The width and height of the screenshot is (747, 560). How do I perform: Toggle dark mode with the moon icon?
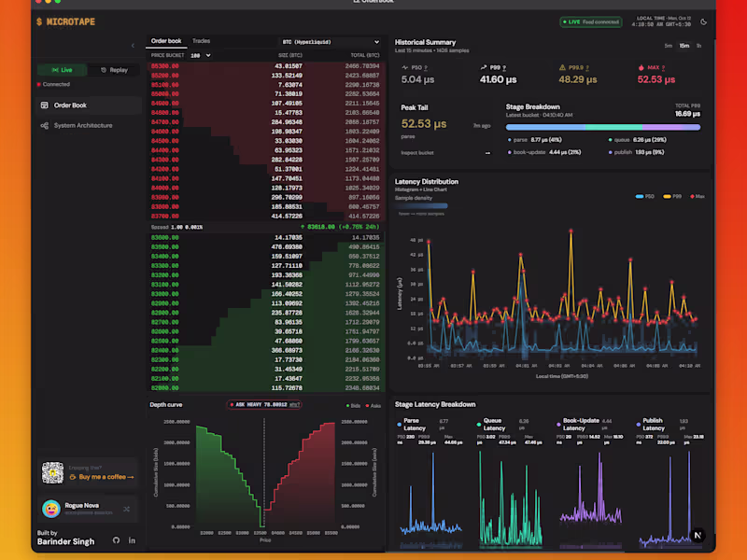[x=703, y=21]
